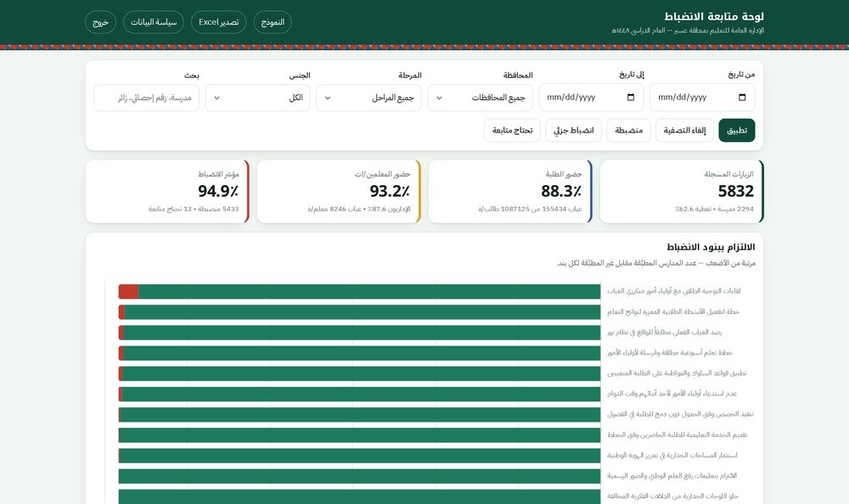Image resolution: width=849 pixels, height=504 pixels.
Task: Click the subtext غياب 155434 من 1087125
Action: pos(530,209)
